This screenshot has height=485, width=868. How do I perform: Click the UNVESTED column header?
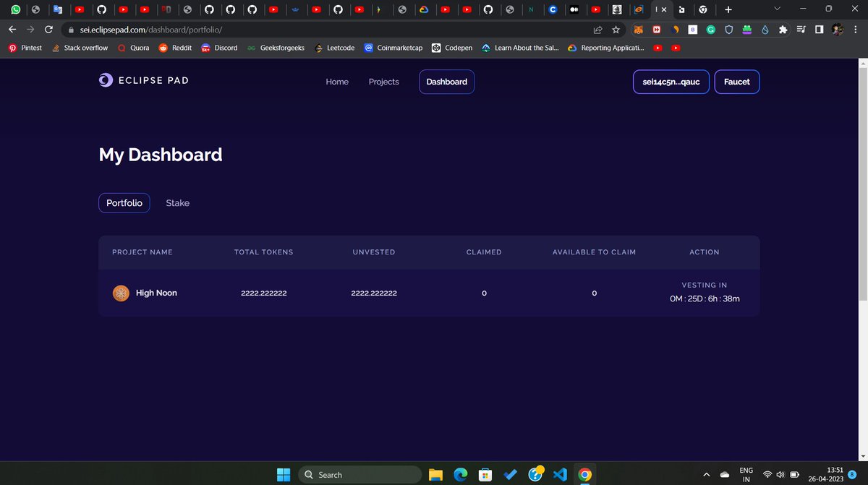pos(374,252)
